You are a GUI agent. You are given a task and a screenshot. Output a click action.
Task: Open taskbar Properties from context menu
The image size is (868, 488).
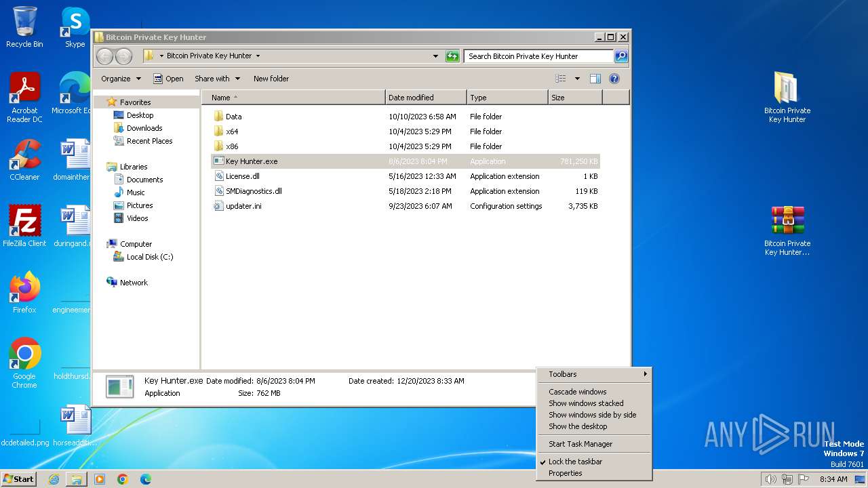tap(594, 473)
